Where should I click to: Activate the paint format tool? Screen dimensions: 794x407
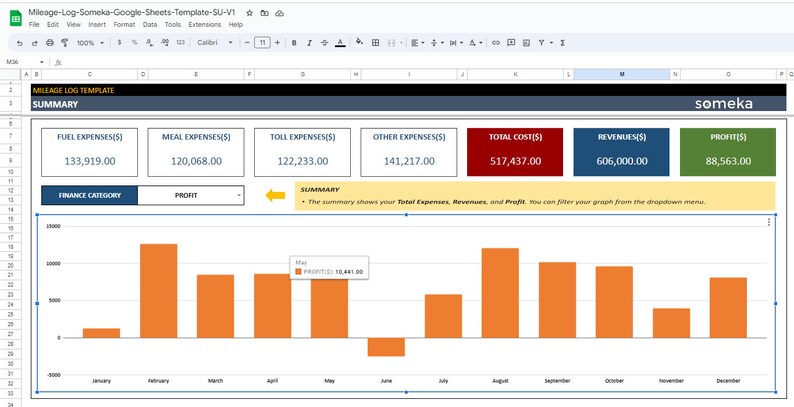click(64, 43)
